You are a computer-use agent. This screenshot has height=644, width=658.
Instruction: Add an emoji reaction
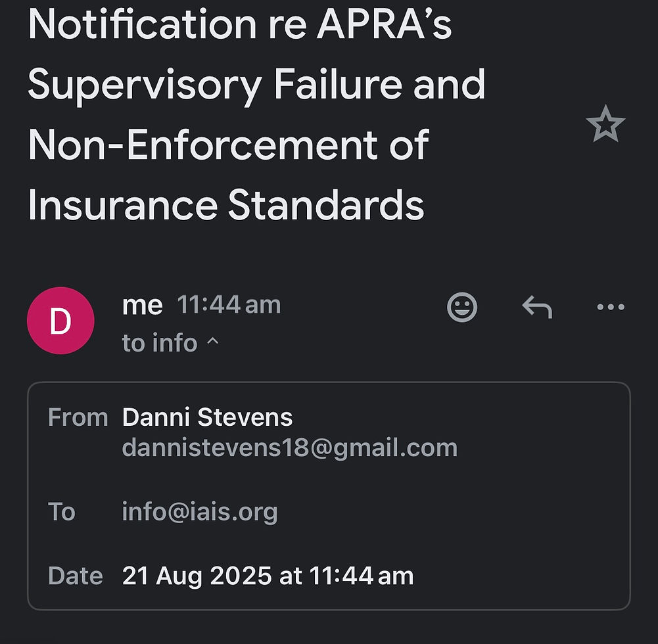(462, 307)
